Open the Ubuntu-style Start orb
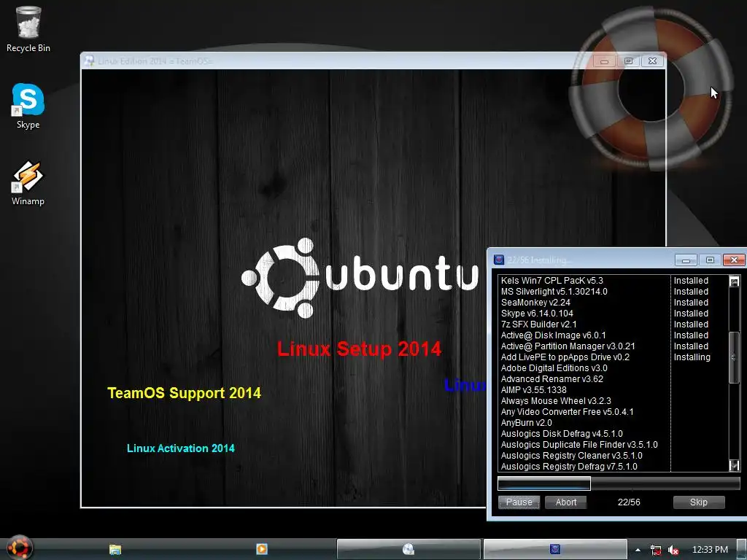Viewport: 747px width, 560px height. [19, 548]
